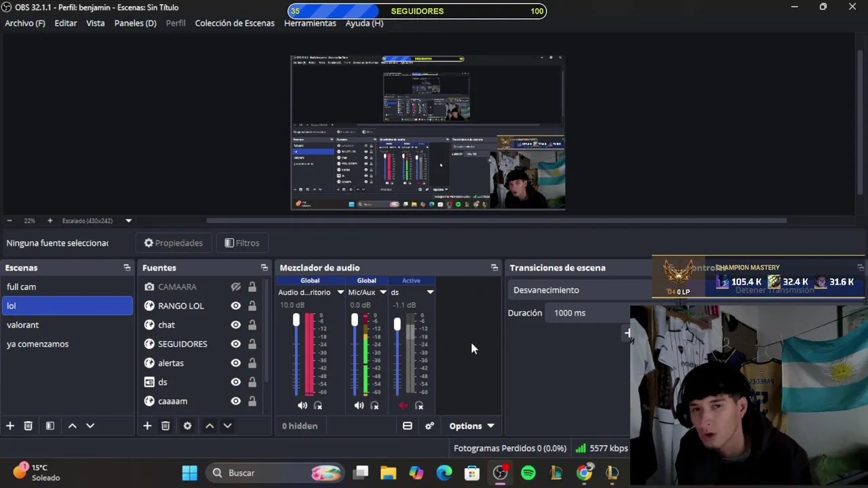
Task: Adjust Mic/Aux volume fader
Action: click(354, 321)
